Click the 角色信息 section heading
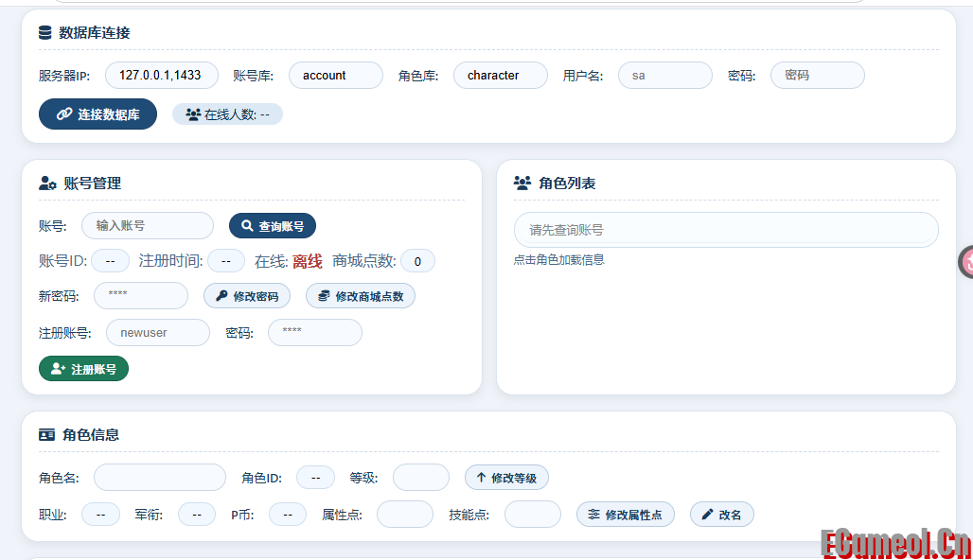 click(x=91, y=435)
